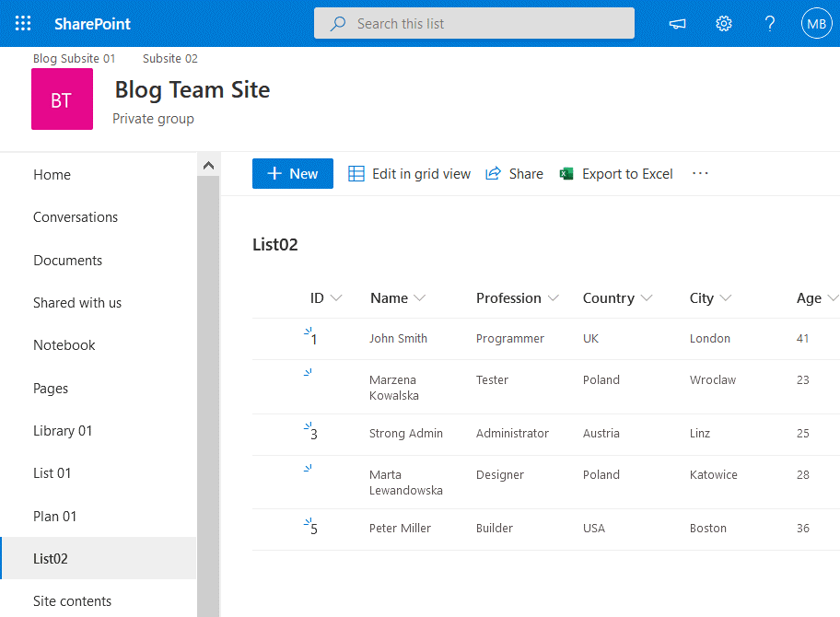Open the Name column header dropdown
840x617 pixels.
(x=421, y=297)
